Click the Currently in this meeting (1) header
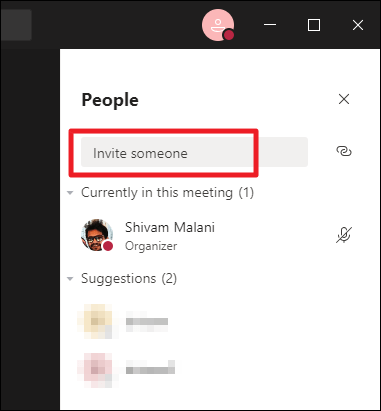Viewport: 381px width, 411px height. [x=167, y=193]
